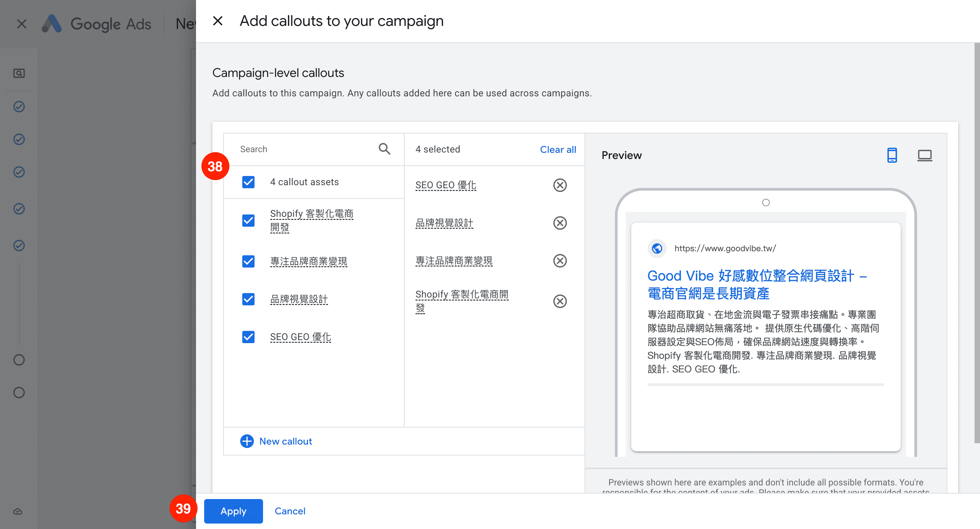This screenshot has height=529, width=980.
Task: Switch preview to mobile device
Action: pos(892,155)
